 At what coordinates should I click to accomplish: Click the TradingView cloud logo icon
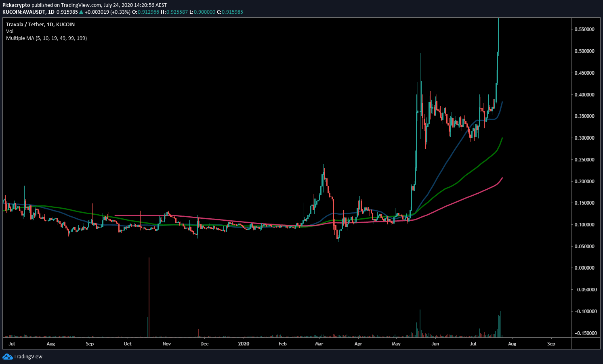(x=7, y=356)
